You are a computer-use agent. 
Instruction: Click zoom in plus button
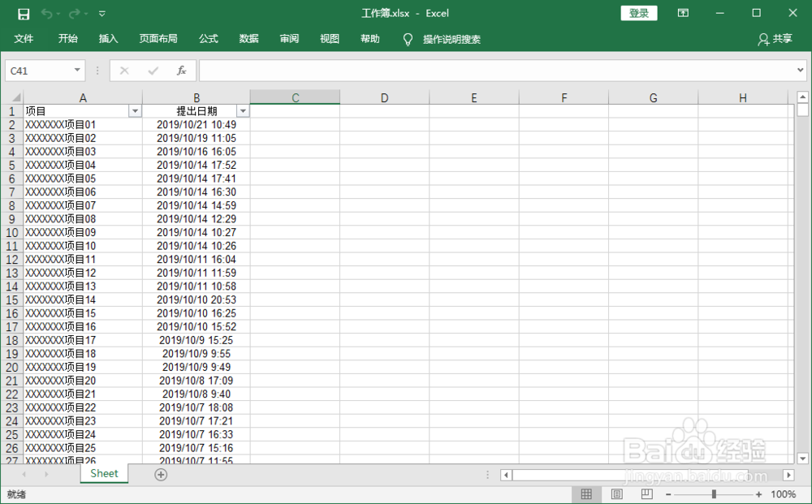[758, 495]
